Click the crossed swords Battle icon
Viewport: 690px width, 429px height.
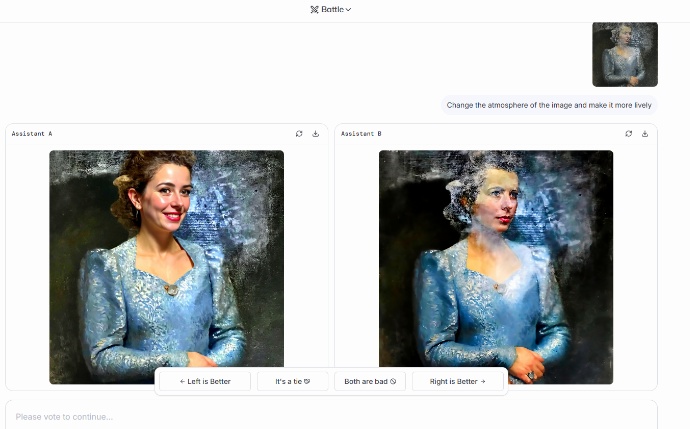click(314, 9)
